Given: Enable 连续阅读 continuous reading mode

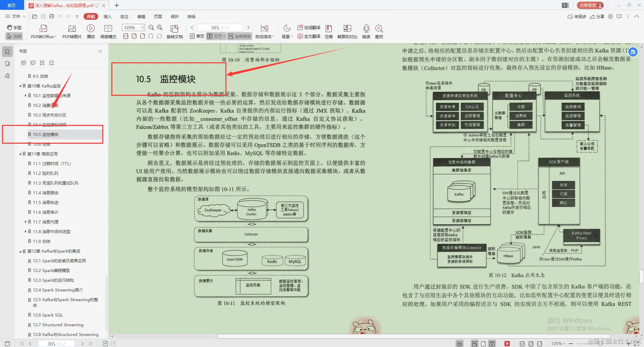Looking at the screenshot, I should 239,36.
